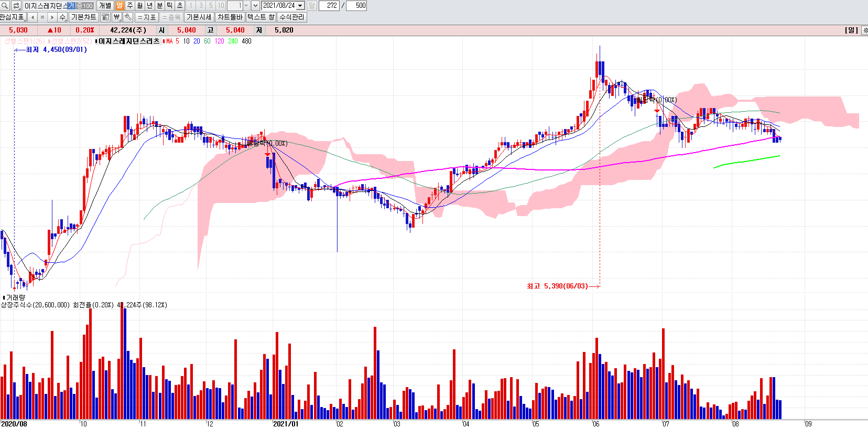Open the 텍스트 창 text window
868x428 pixels.
[x=261, y=17]
